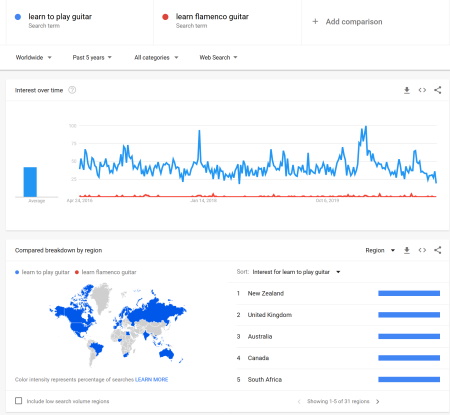
Task: Download the breakdown by region data
Action: [407, 250]
